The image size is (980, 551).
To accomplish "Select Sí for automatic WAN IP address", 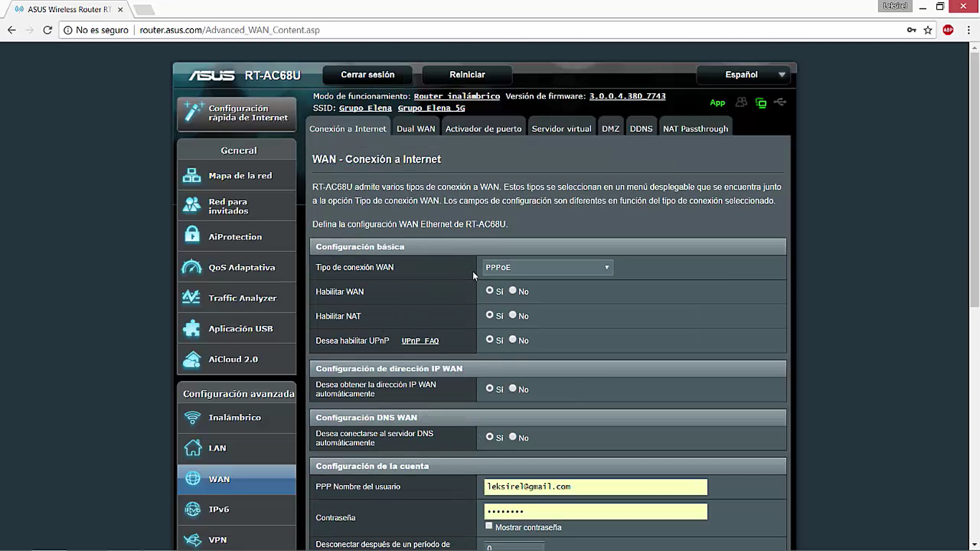I will [x=489, y=388].
